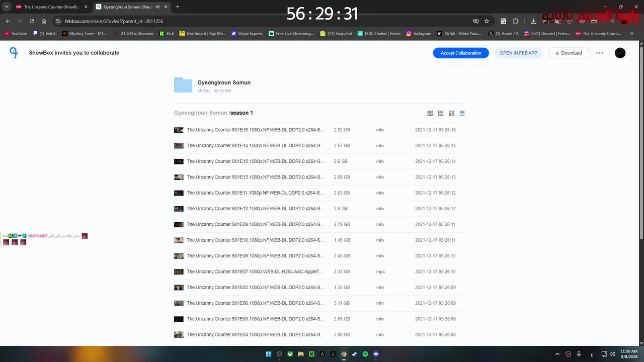Screen dimensions: 644x362
Task: Click the Gyeongiroun Somun folder icon
Action: pos(183,85)
